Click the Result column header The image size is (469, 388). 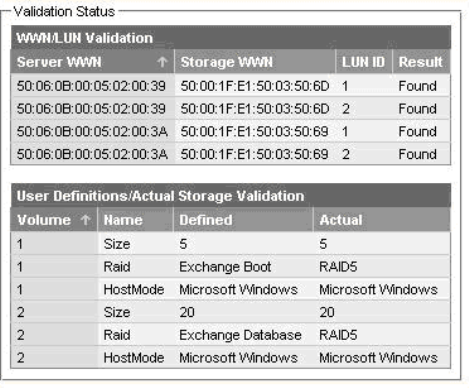point(422,62)
